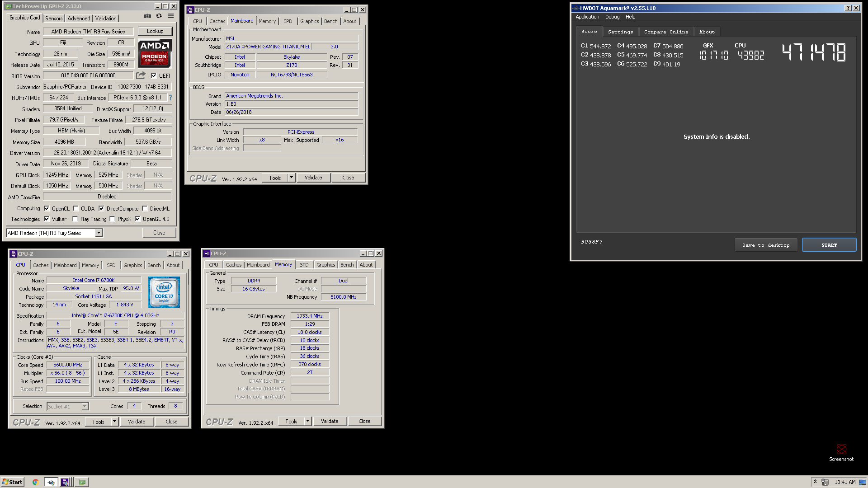Viewport: 868px width, 488px height.
Task: Open Chrome from the taskbar
Action: click(x=35, y=482)
